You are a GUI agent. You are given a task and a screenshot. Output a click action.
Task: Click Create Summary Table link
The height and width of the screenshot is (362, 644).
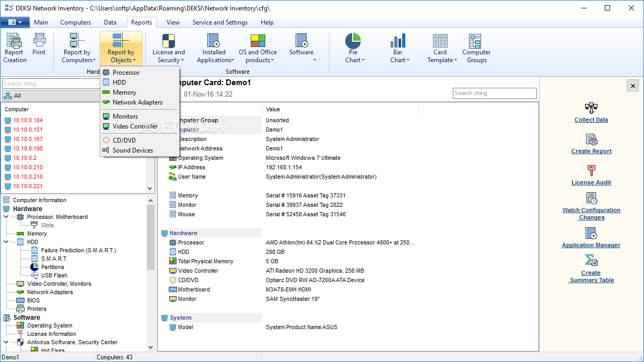coord(591,276)
